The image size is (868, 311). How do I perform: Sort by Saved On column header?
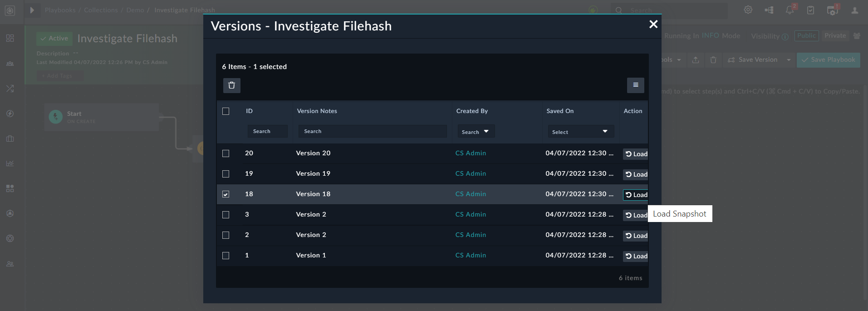(560, 111)
